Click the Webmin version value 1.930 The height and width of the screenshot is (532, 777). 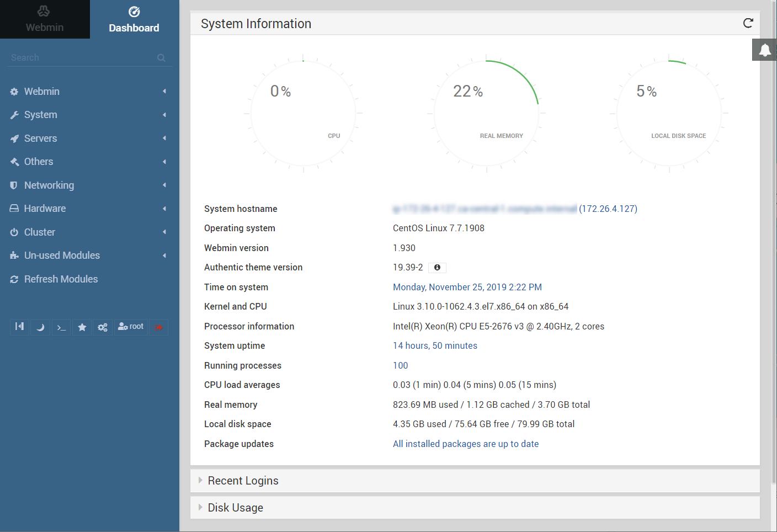pyautogui.click(x=404, y=248)
